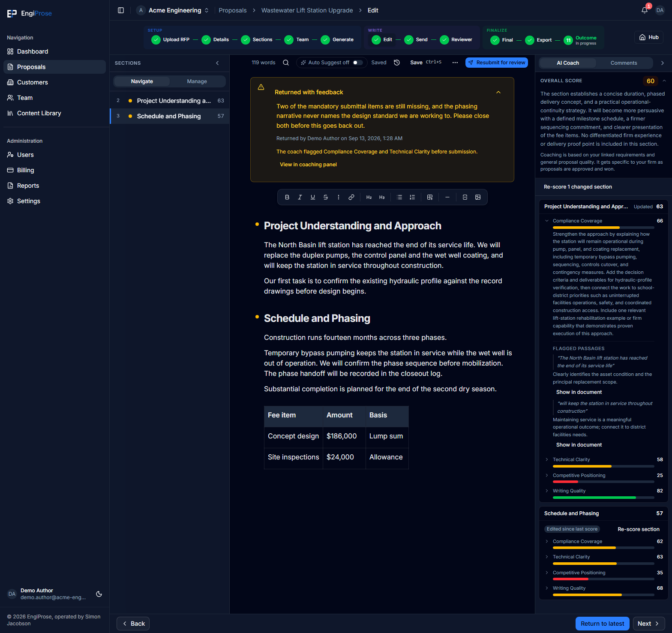Click the Writing Quality score bar at 82
The image size is (672, 633).
point(603,498)
